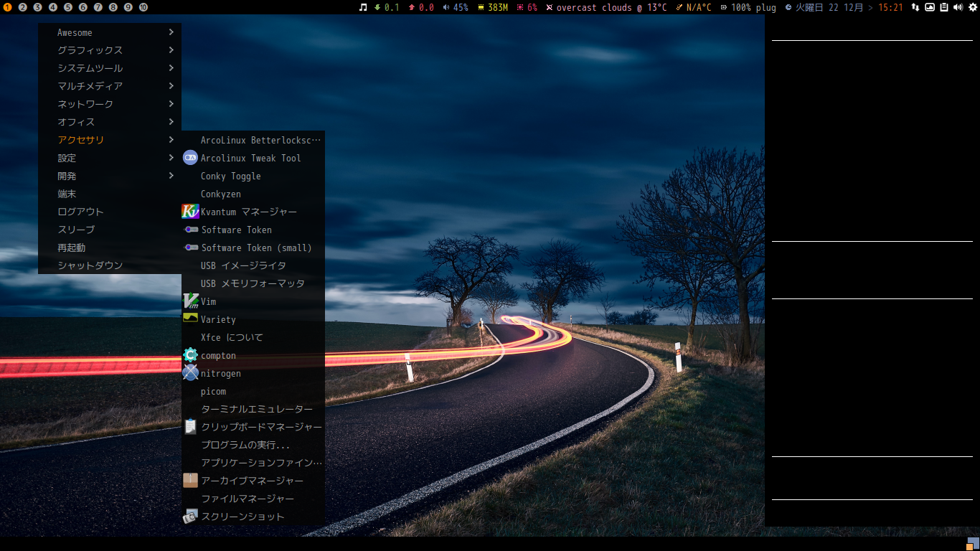The image size is (980, 551).
Task: Click the 火曜日 22 12月 date
Action: click(829, 7)
